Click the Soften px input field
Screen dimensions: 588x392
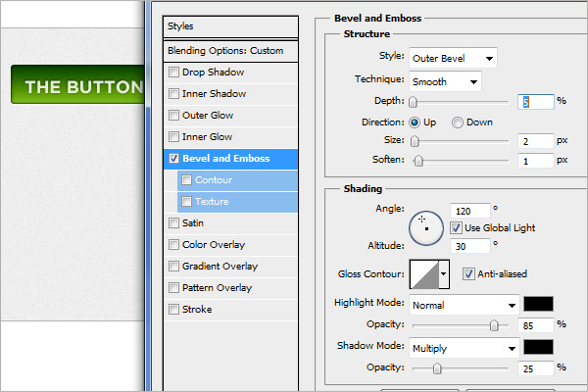pyautogui.click(x=535, y=161)
